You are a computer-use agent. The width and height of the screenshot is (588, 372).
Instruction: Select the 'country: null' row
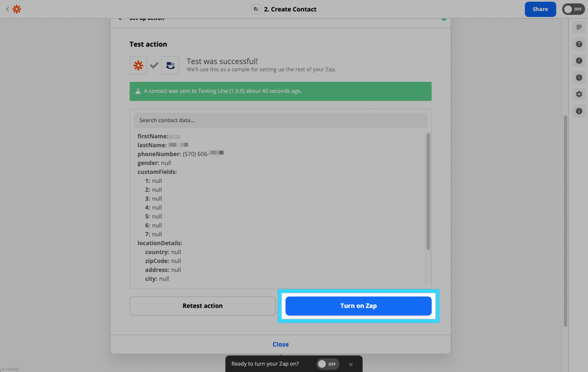163,252
